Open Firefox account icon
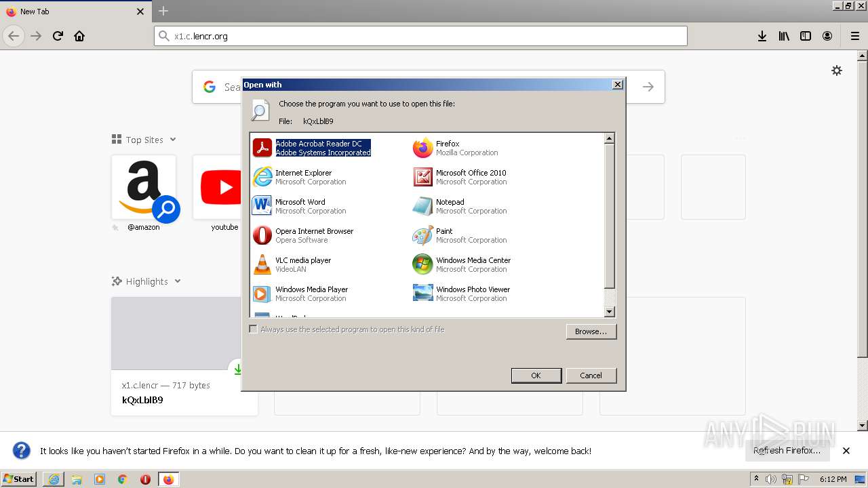 click(x=827, y=36)
